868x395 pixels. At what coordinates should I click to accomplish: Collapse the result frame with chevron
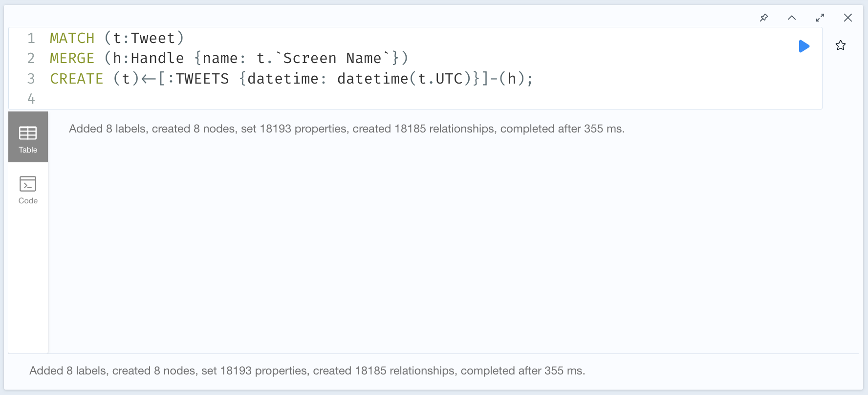pyautogui.click(x=792, y=18)
